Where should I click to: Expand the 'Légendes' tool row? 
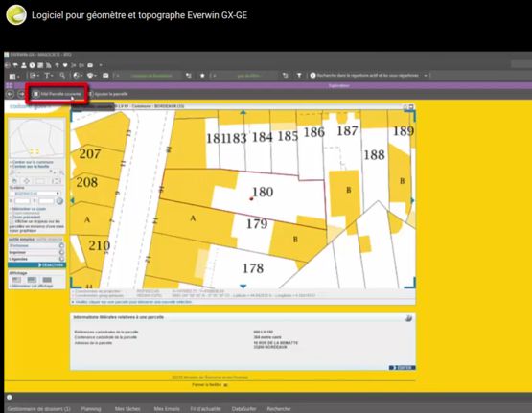36,259
